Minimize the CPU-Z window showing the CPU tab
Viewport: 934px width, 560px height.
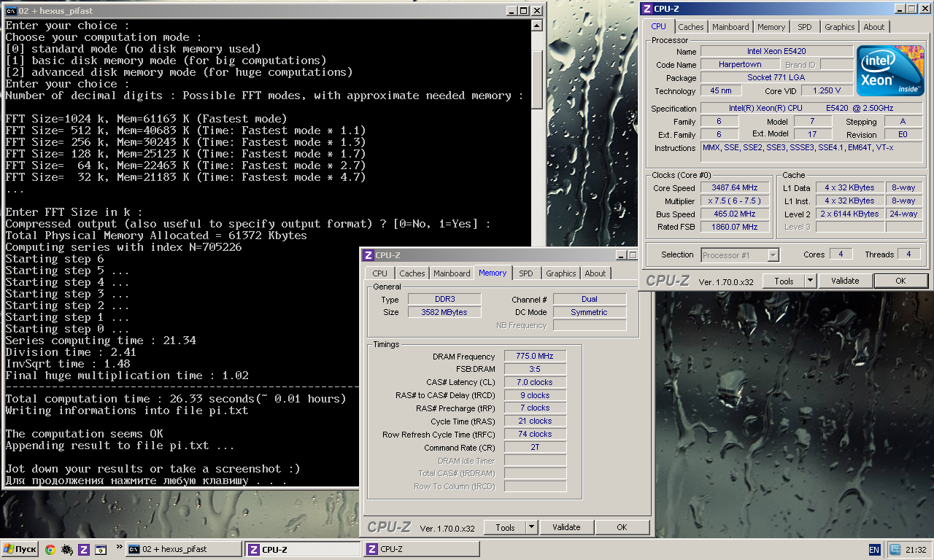(899, 9)
